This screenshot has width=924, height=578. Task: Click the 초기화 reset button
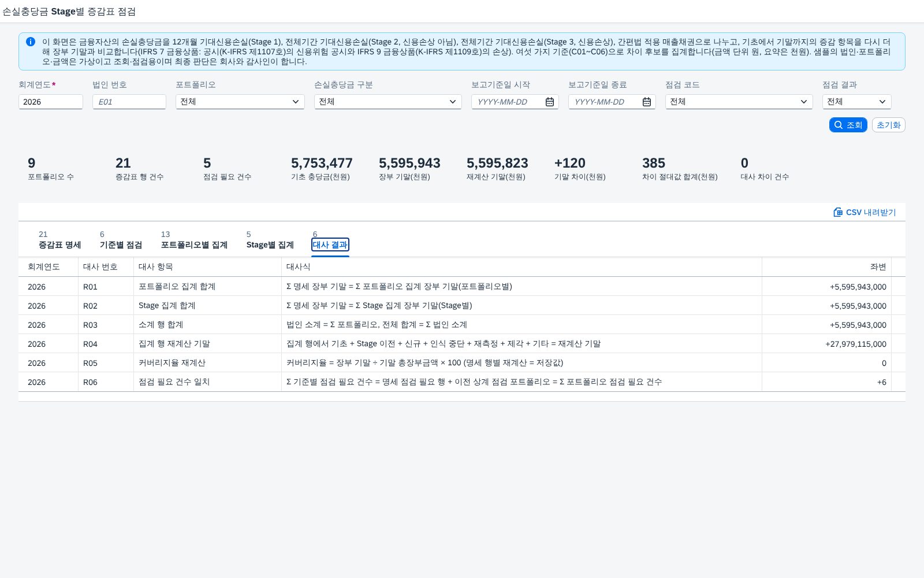pyautogui.click(x=888, y=125)
